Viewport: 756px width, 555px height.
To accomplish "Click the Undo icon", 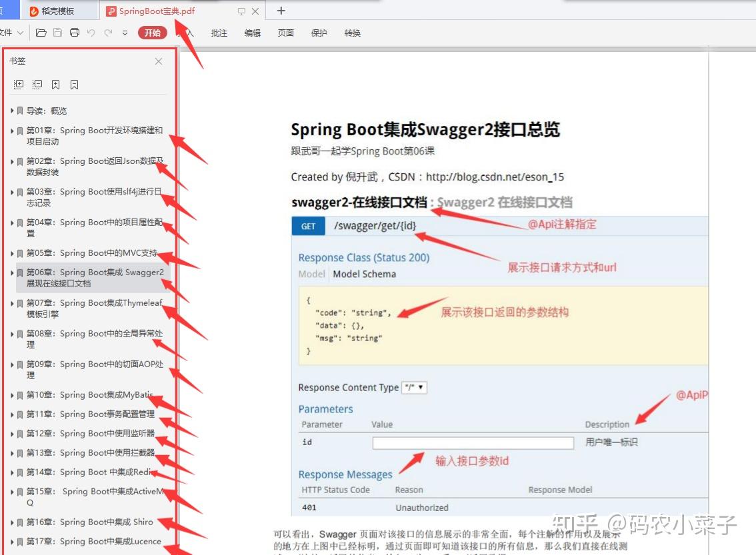I will (x=91, y=32).
